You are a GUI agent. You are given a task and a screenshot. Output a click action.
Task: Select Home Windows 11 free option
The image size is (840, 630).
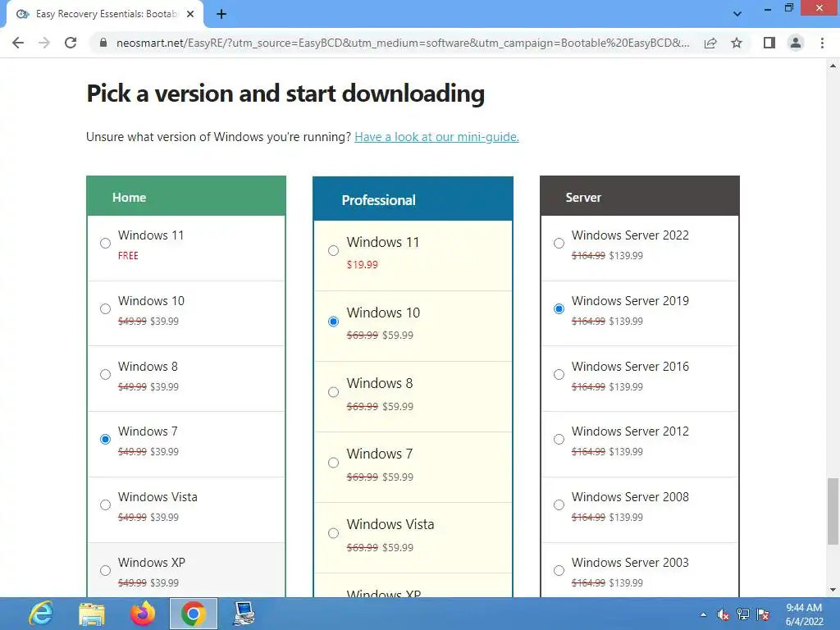pyautogui.click(x=106, y=243)
